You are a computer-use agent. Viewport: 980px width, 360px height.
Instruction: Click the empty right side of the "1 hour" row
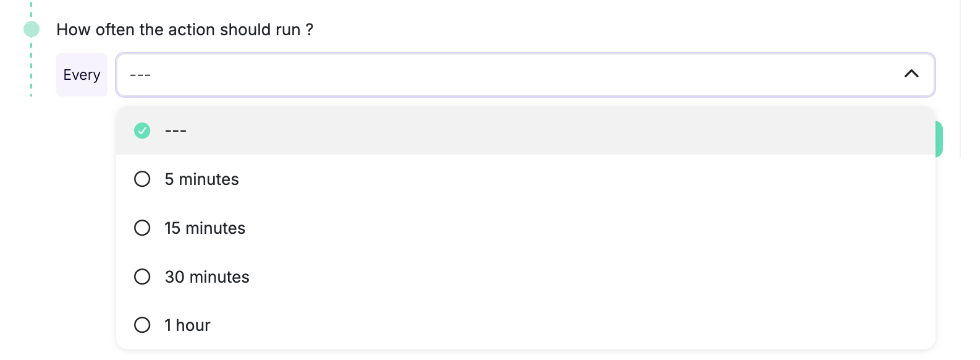[680, 325]
